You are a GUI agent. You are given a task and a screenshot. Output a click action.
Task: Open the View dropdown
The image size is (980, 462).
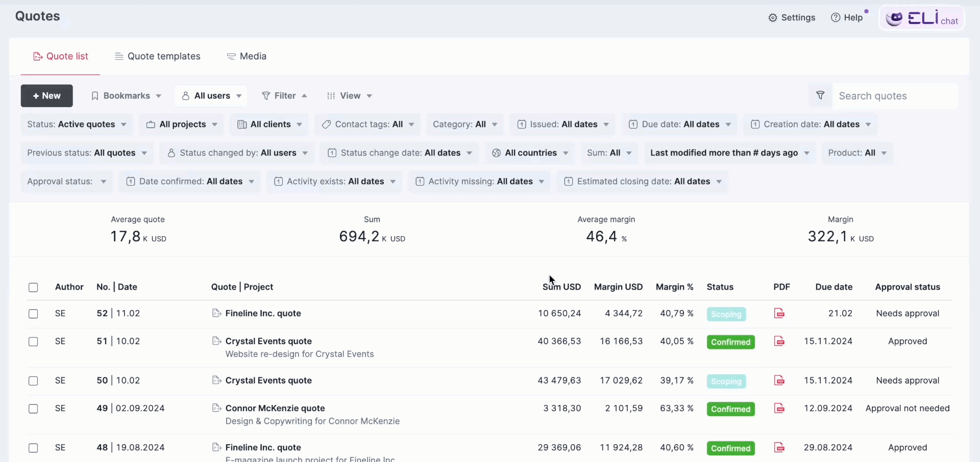point(350,96)
